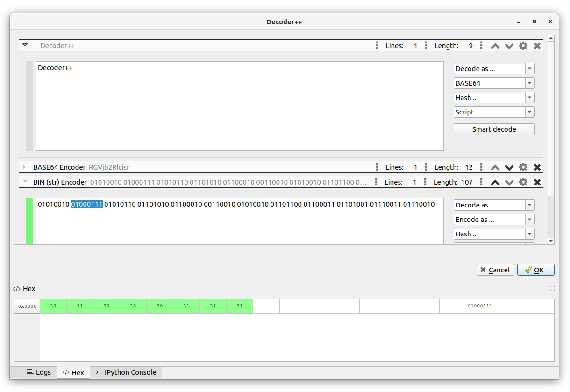Open 'Hash ...' dropdown in Decoder++ frame
This screenshot has width=570, height=392.
point(494,98)
